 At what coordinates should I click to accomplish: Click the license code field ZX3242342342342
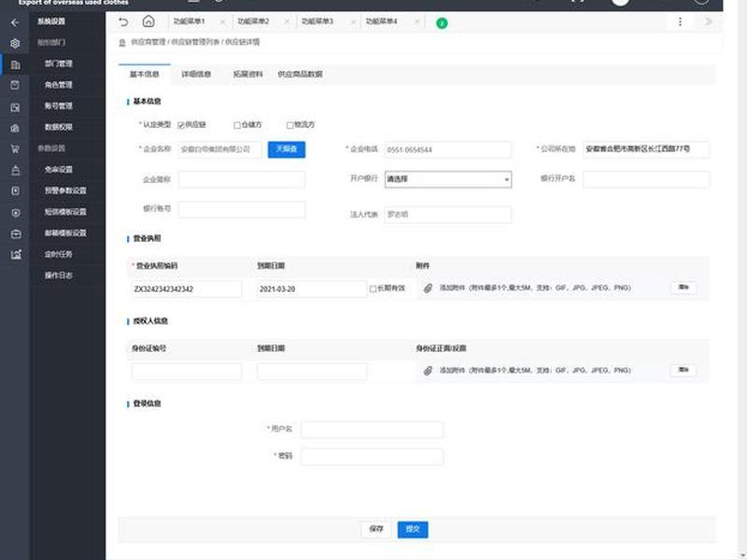click(186, 289)
